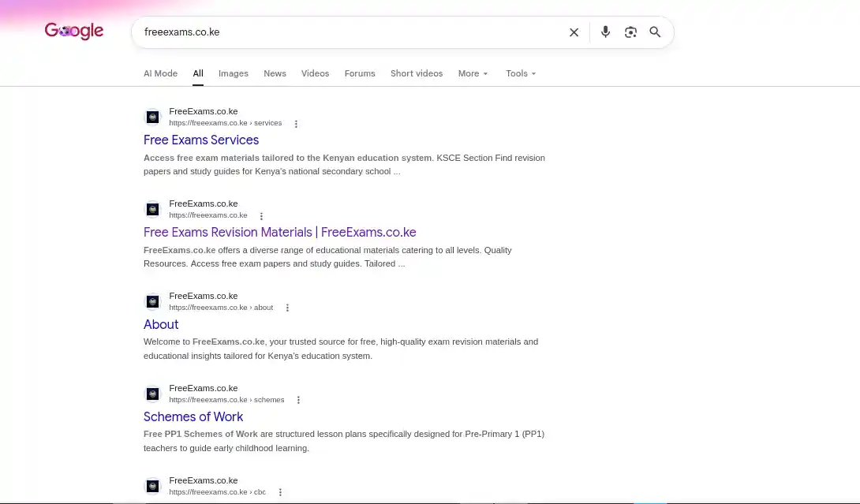
Task: Open the three-dot menu for the about result
Action: point(287,308)
